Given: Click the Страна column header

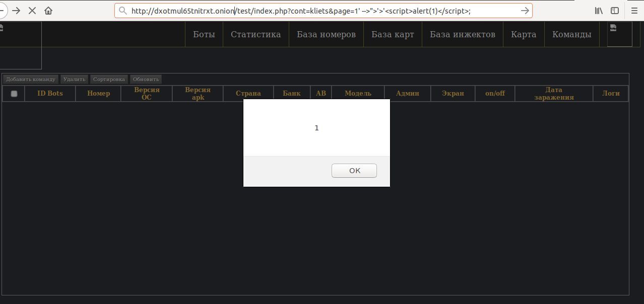Looking at the screenshot, I should tap(248, 94).
